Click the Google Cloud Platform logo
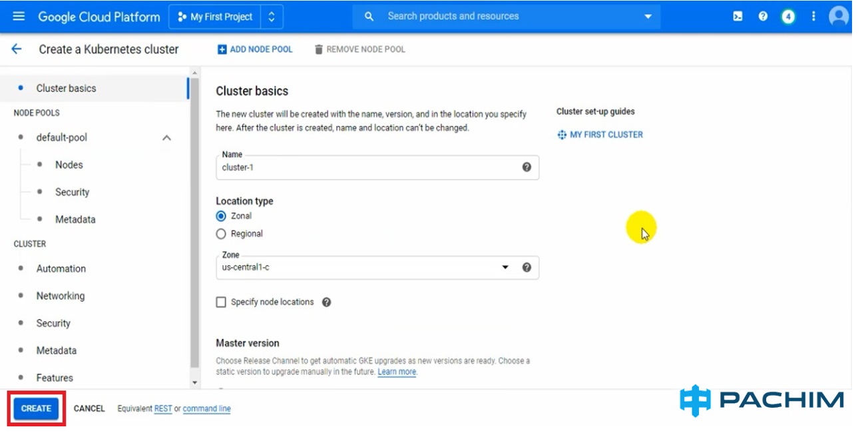This screenshot has height=443, width=868. (x=99, y=17)
